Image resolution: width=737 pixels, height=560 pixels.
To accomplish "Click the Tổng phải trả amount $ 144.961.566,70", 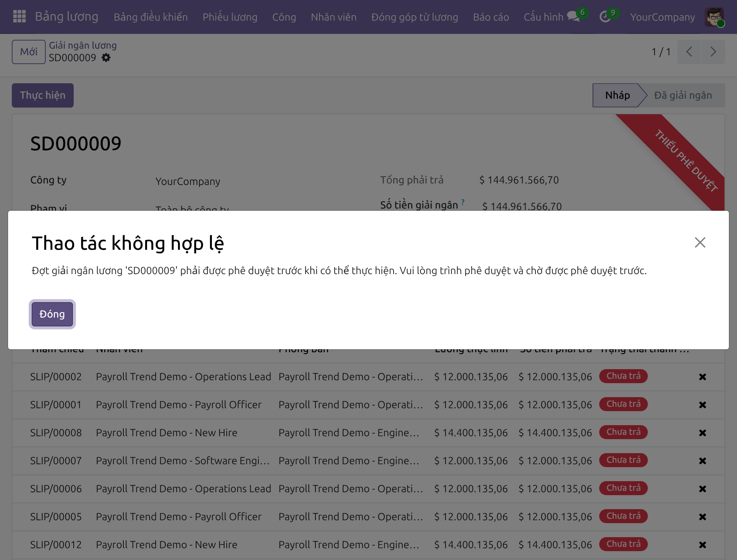I will click(x=519, y=180).
